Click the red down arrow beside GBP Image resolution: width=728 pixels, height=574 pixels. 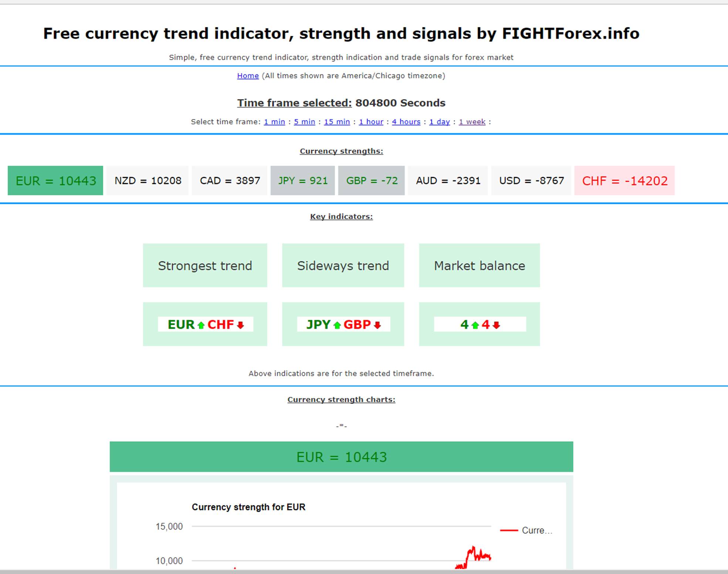(x=377, y=325)
